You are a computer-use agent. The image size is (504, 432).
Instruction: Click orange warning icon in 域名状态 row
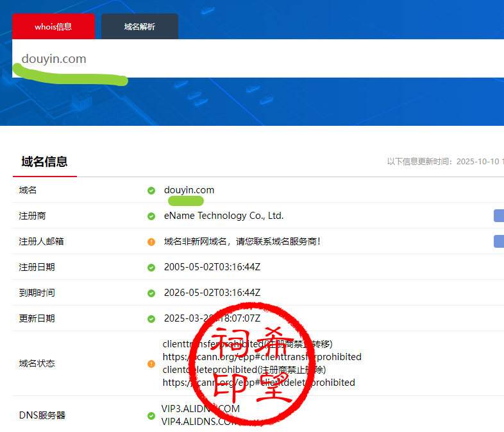[151, 364]
